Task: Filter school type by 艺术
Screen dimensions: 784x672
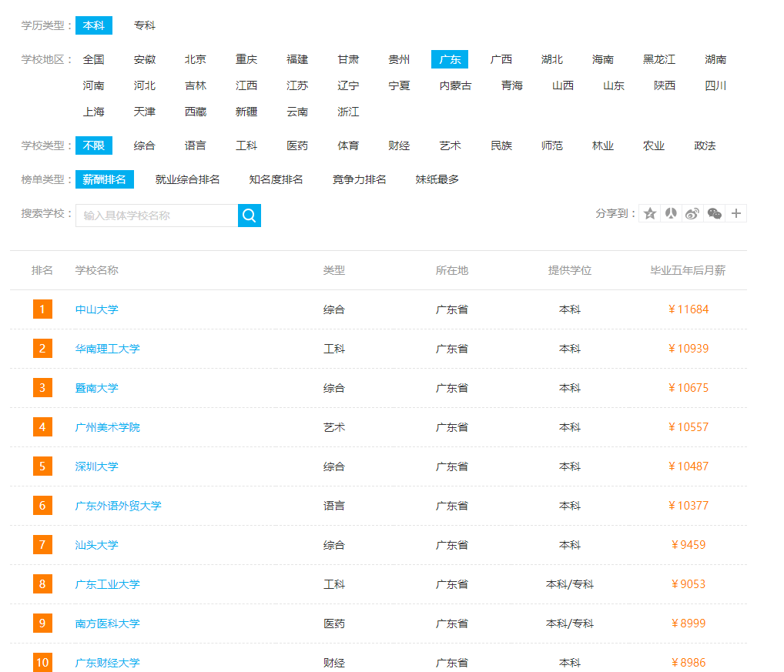Action: [x=450, y=145]
